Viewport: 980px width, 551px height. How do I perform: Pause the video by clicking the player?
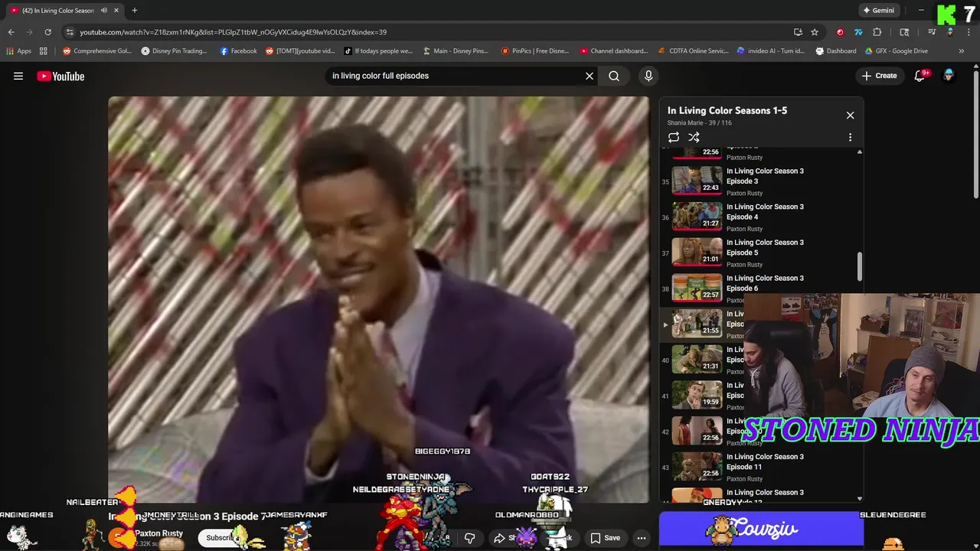click(378, 299)
